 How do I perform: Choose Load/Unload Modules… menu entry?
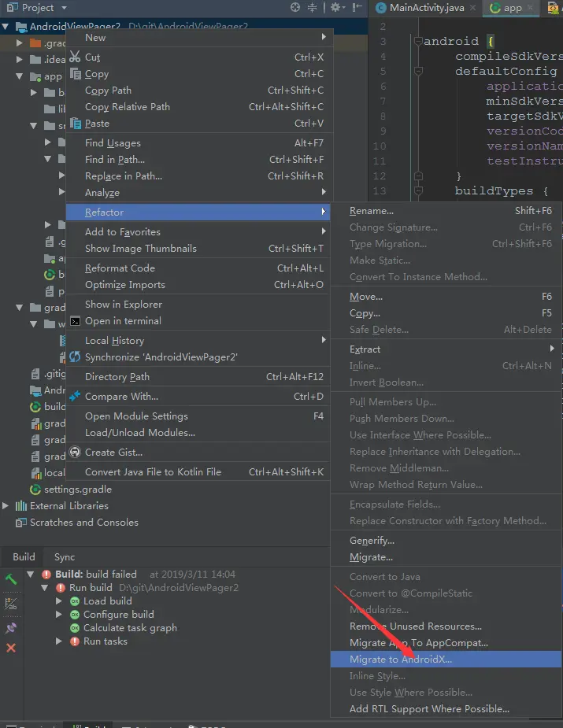[x=198, y=432]
